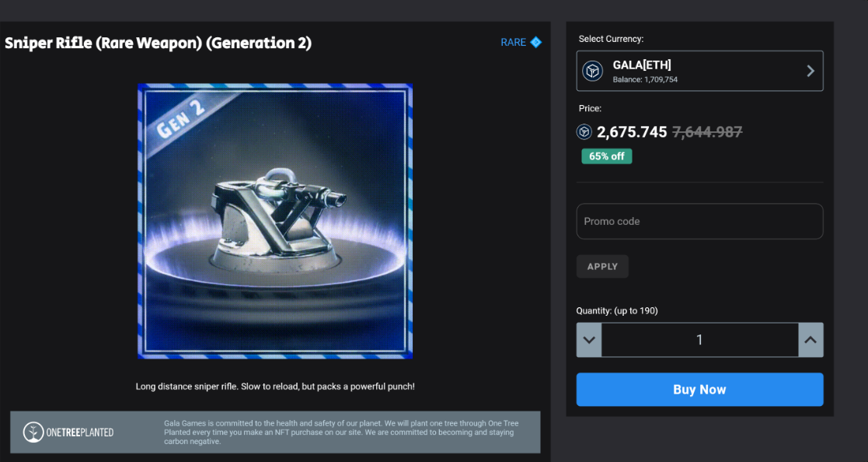This screenshot has width=868, height=462.
Task: Expand currency options with the chevron arrow
Action: click(x=810, y=71)
